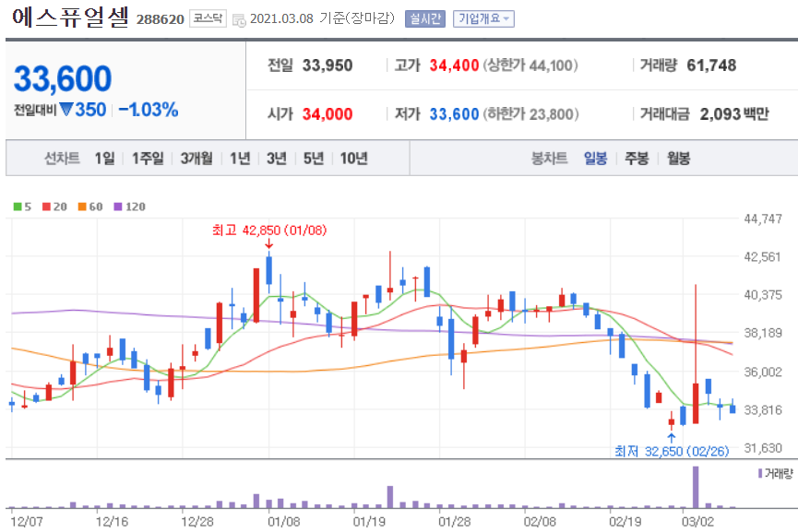
Task: Click the 01/08 date axis label
Action: coord(284,522)
